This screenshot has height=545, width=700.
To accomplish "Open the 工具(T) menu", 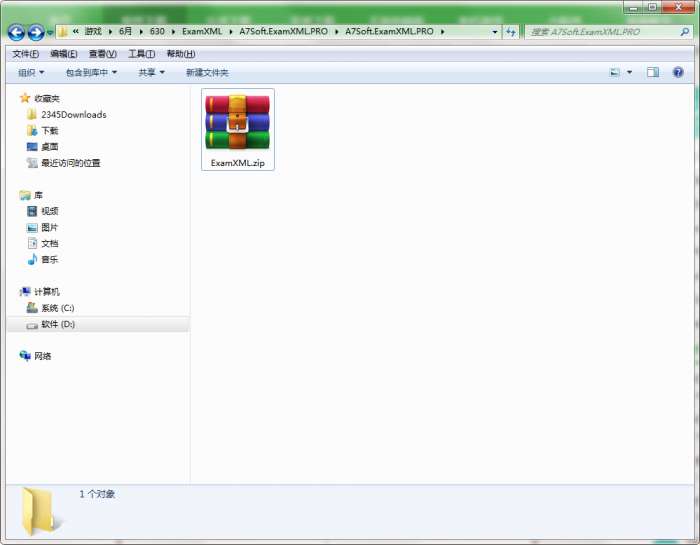I will (x=142, y=54).
